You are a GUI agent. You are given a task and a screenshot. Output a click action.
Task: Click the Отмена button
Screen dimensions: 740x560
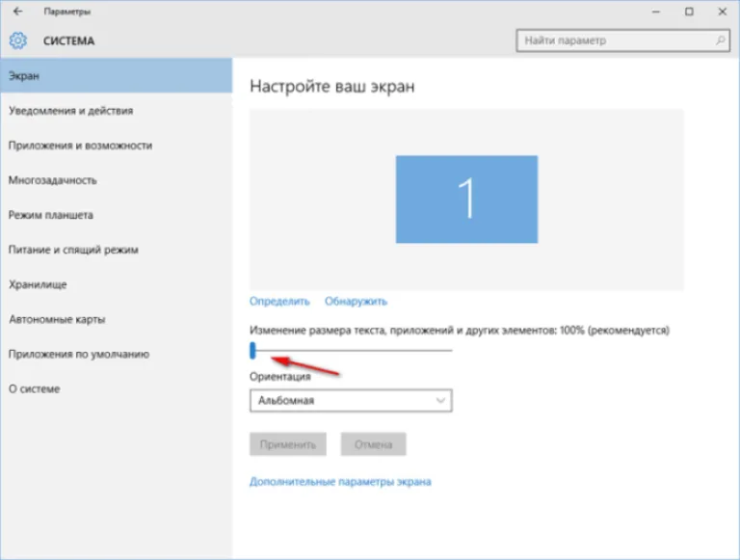tap(373, 444)
